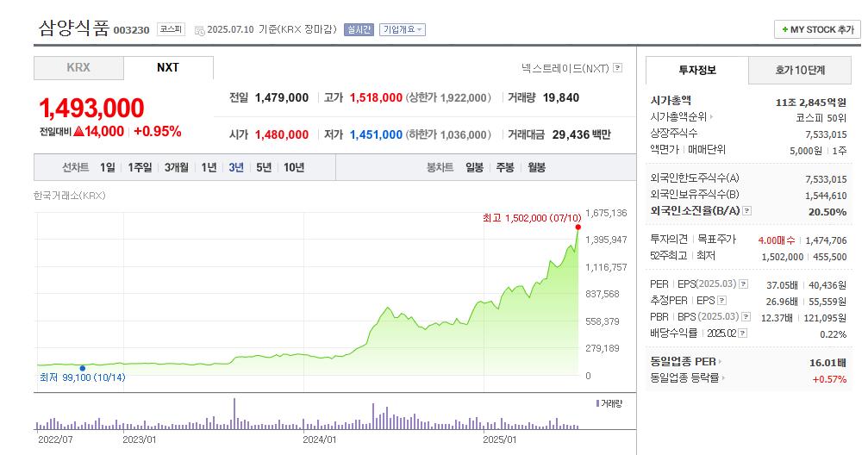The image size is (868, 455).
Task: Click the 투자의견 4.00매수 value
Action: pyautogui.click(x=777, y=240)
